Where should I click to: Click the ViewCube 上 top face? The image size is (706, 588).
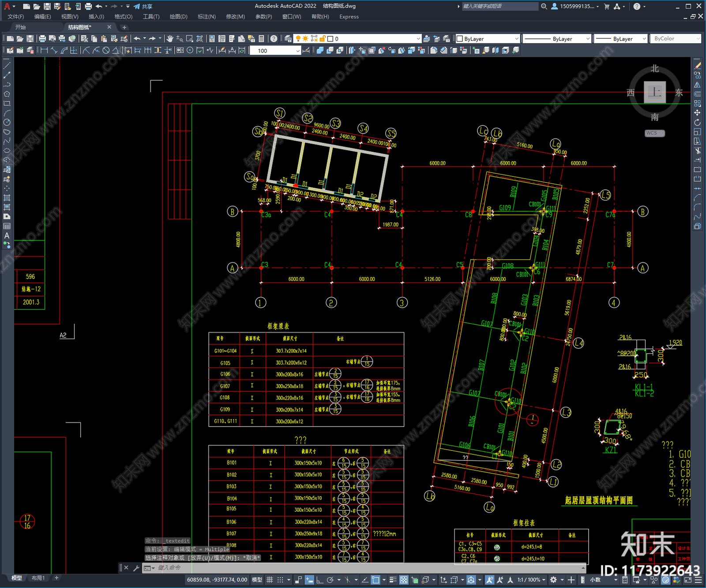pyautogui.click(x=654, y=92)
